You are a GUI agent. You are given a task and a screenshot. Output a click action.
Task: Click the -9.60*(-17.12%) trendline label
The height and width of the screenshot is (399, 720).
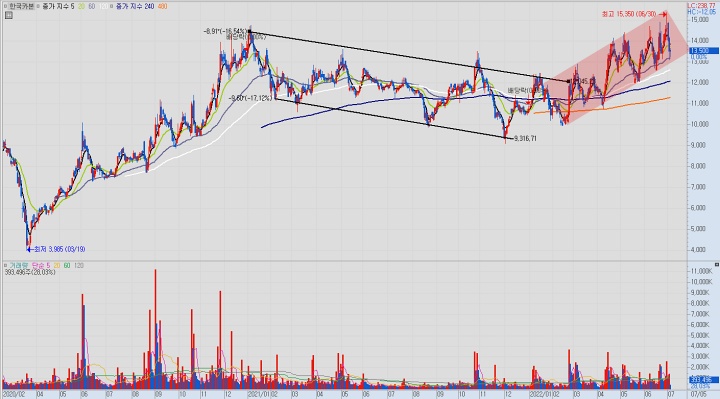click(x=251, y=98)
